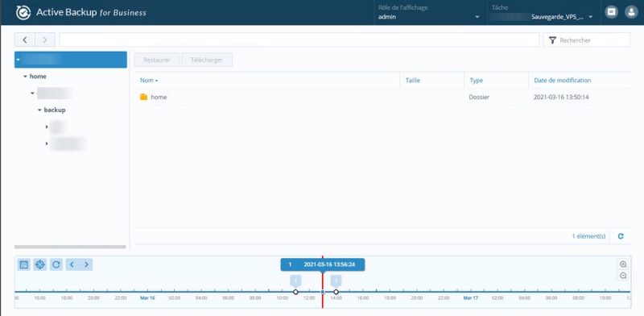Viewport: 644px width, 316px height.
Task: Open the Tâche Sauvegarde_VPS dropdown
Action: click(x=542, y=13)
